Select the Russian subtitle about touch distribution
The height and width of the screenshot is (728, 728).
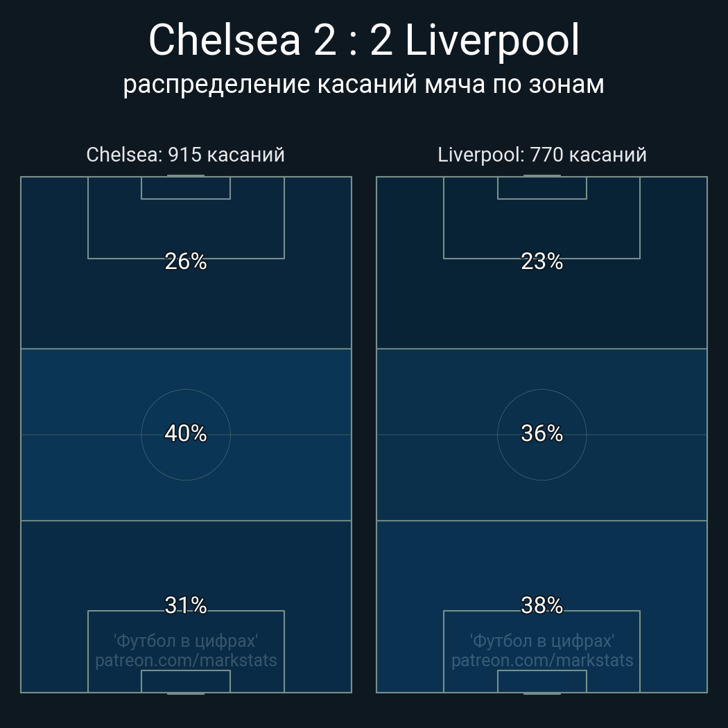pyautogui.click(x=363, y=85)
